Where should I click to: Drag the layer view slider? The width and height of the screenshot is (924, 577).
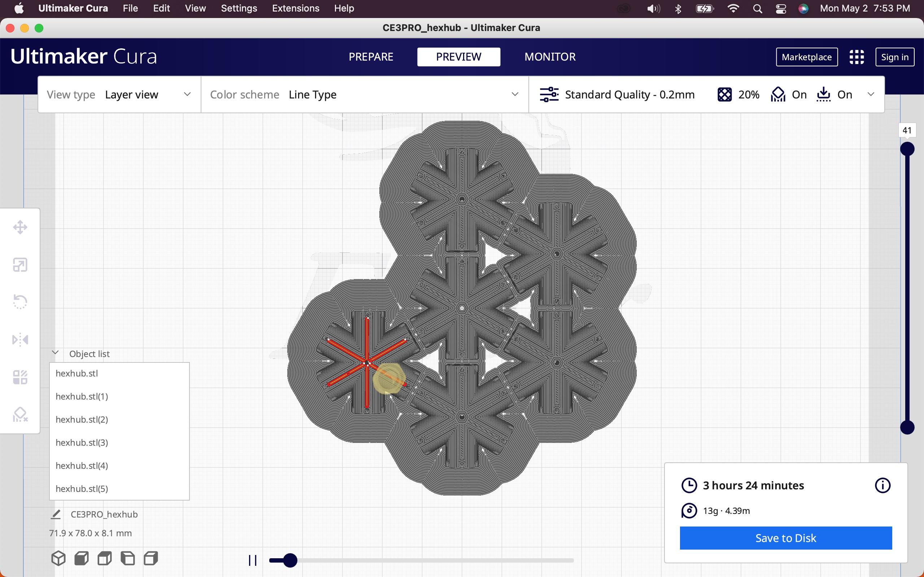click(x=907, y=148)
